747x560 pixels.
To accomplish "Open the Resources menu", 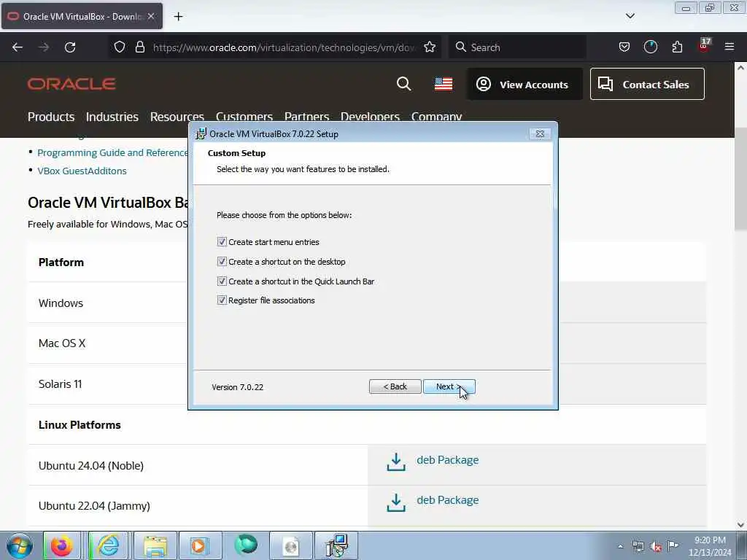I will (177, 117).
